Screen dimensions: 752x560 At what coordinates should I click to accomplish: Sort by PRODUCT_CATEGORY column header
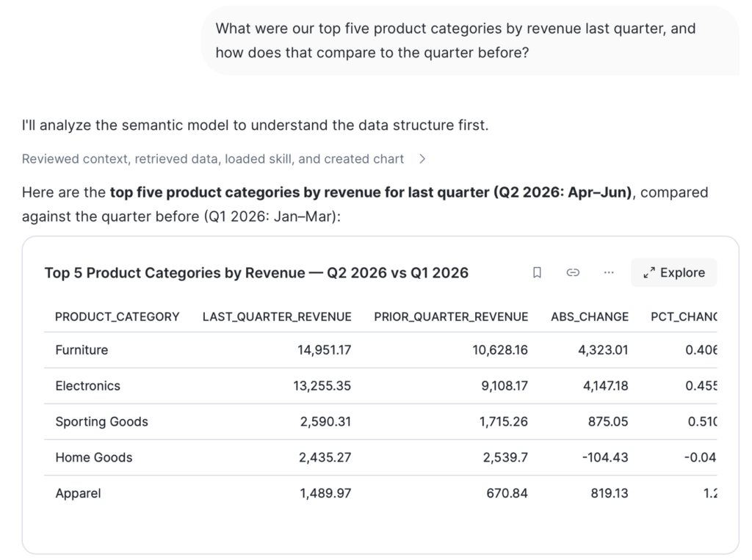[117, 316]
